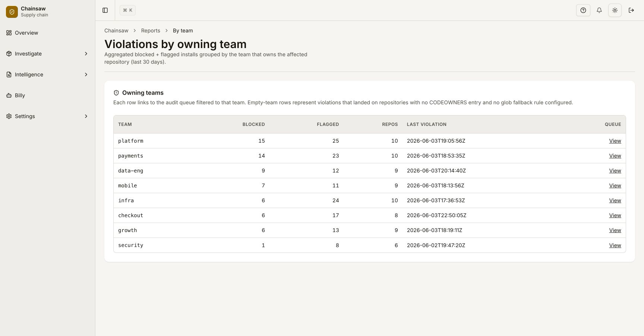Click the Intelligence file icon
This screenshot has height=336, width=644.
click(x=9, y=75)
